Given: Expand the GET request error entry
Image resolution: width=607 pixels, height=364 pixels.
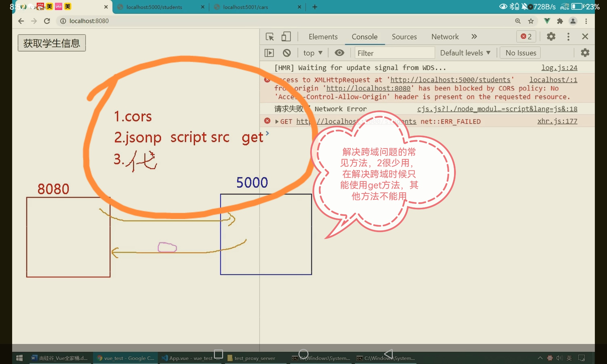Looking at the screenshot, I should click(277, 122).
